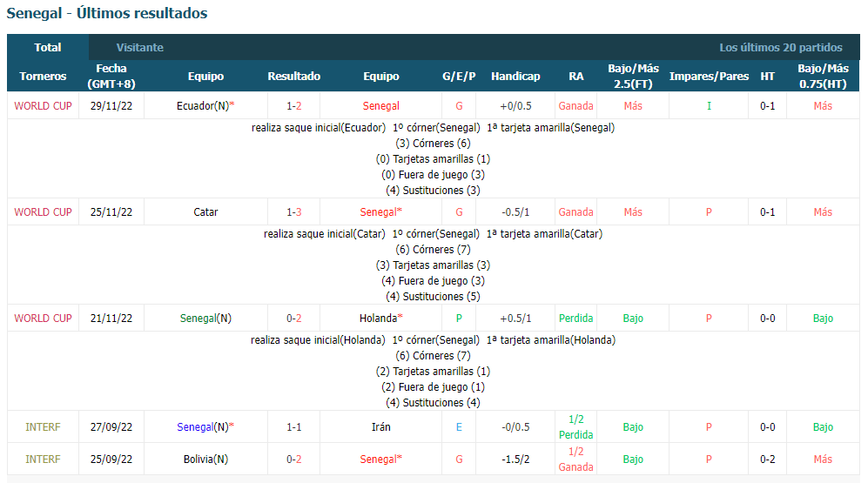Click the Bajo/Más 2.5(FT) column header

pyautogui.click(x=633, y=77)
